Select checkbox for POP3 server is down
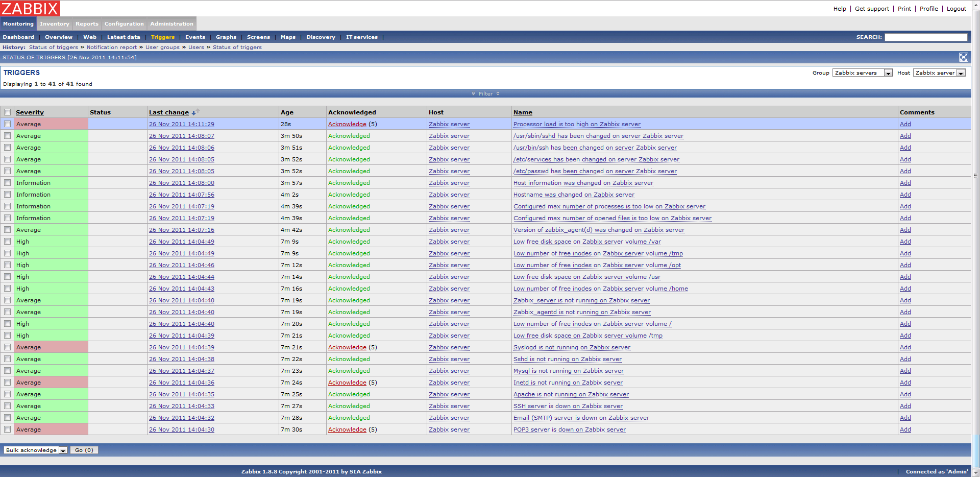980x477 pixels. [x=8, y=430]
